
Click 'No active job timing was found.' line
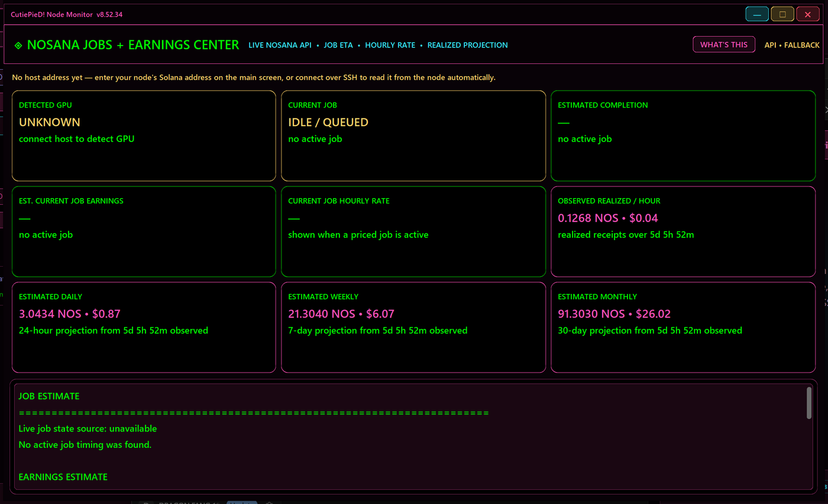coord(85,445)
